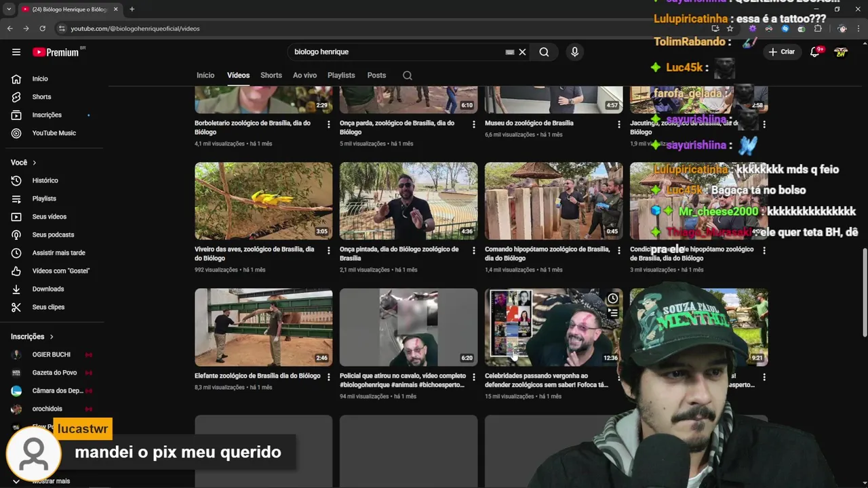Go back in browser history

pos(9,28)
